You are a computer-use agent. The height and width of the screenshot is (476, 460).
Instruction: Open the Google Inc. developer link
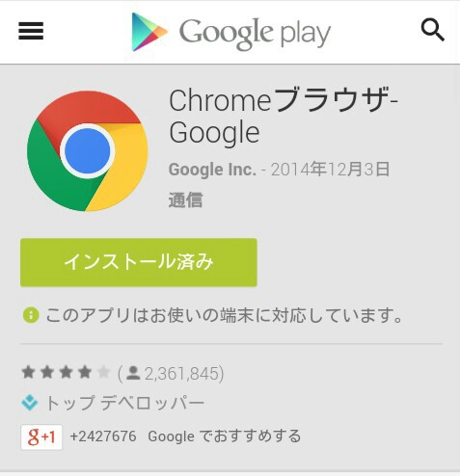coord(212,170)
